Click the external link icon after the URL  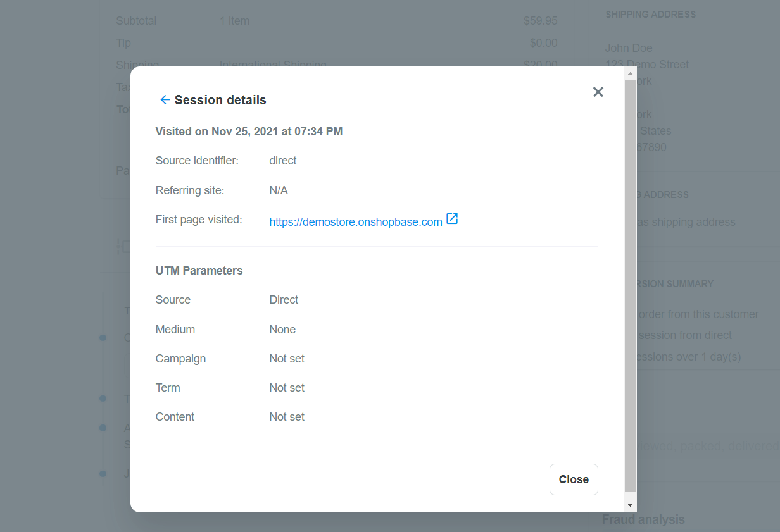452,219
